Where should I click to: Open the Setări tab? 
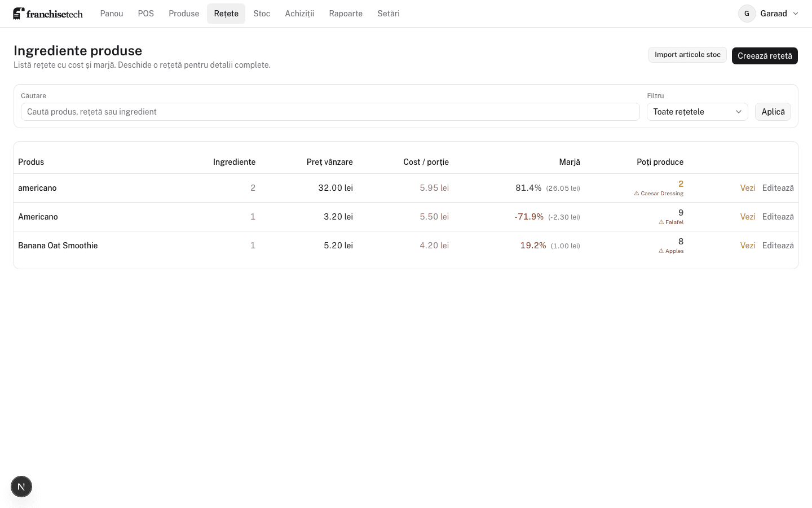coord(389,14)
